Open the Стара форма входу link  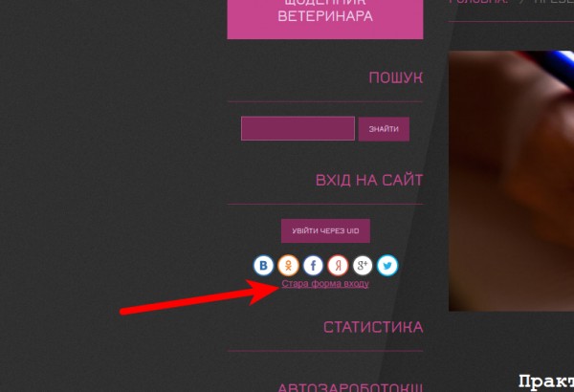[325, 284]
